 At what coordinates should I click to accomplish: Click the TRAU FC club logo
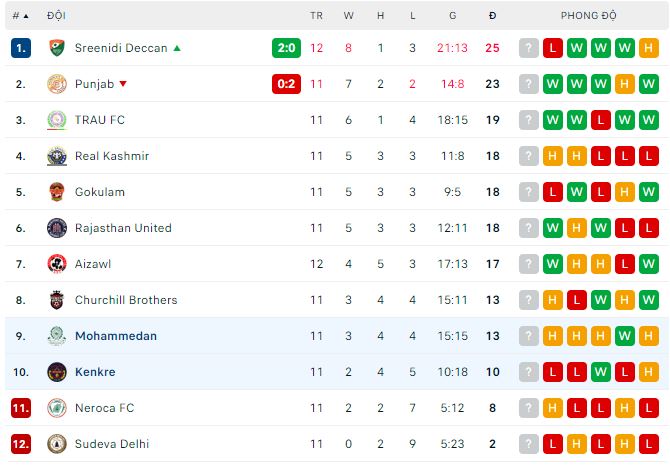57,120
